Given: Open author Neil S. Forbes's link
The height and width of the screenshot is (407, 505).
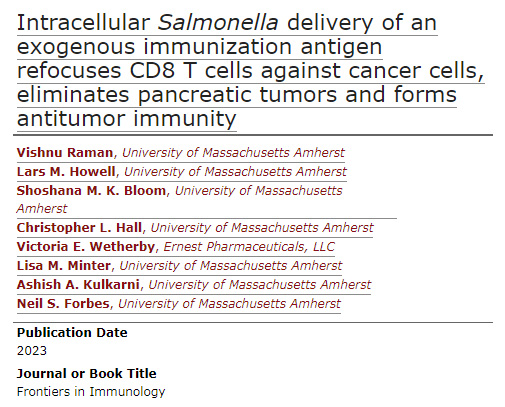Looking at the screenshot, I should (63, 304).
